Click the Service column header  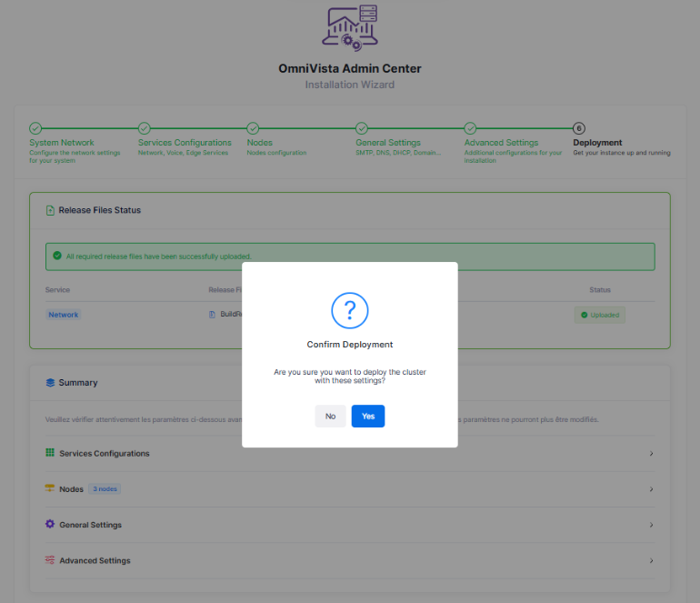pos(57,290)
